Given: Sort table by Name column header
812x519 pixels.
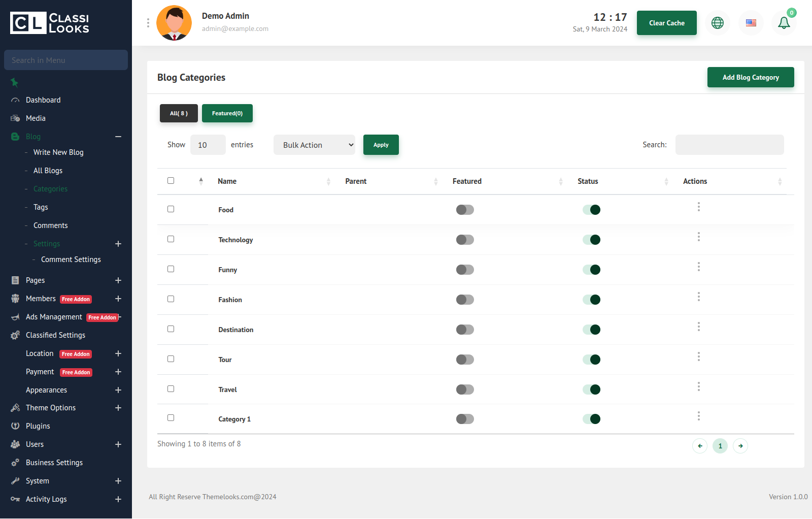Looking at the screenshot, I should click(227, 181).
